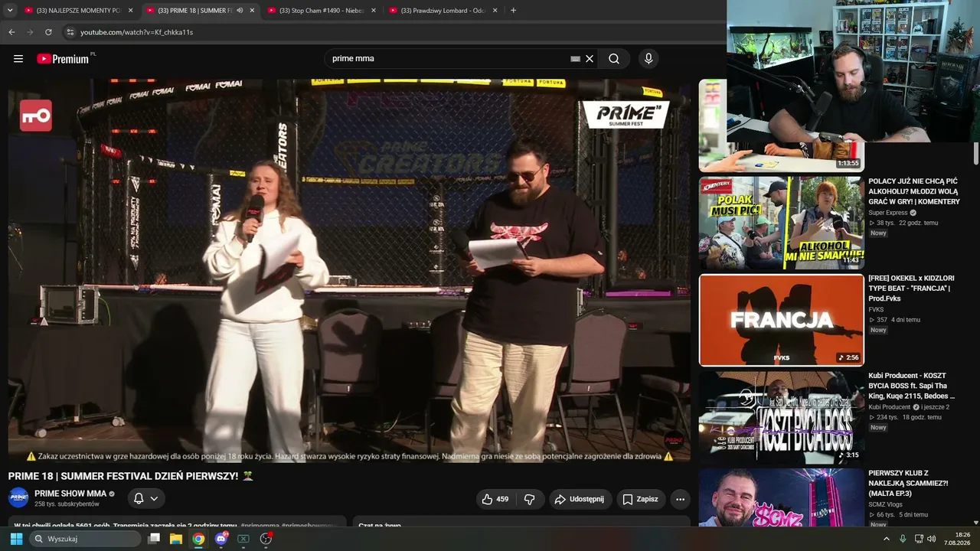Show hidden tray icons chevron
The height and width of the screenshot is (551, 980).
click(x=887, y=539)
